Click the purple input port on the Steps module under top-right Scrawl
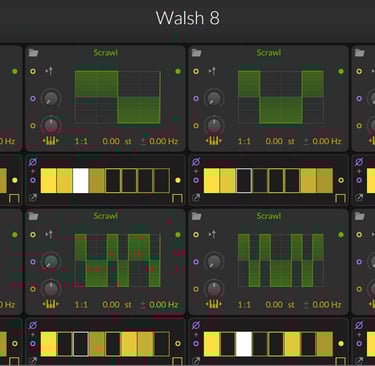 196,180
